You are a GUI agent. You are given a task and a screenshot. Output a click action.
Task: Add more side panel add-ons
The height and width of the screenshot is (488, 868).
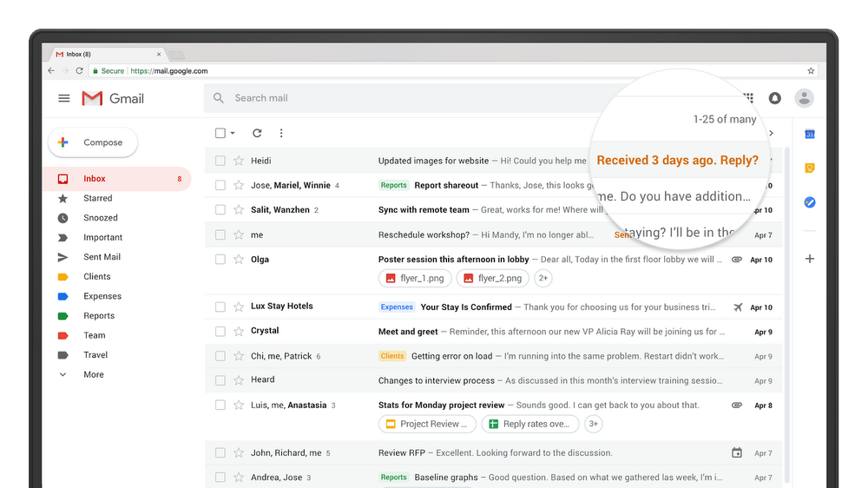809,259
